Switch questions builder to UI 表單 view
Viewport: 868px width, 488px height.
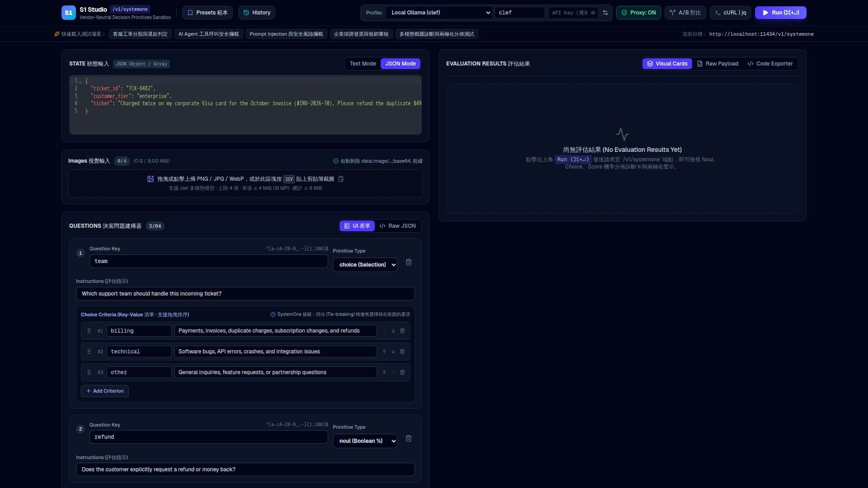(x=357, y=226)
